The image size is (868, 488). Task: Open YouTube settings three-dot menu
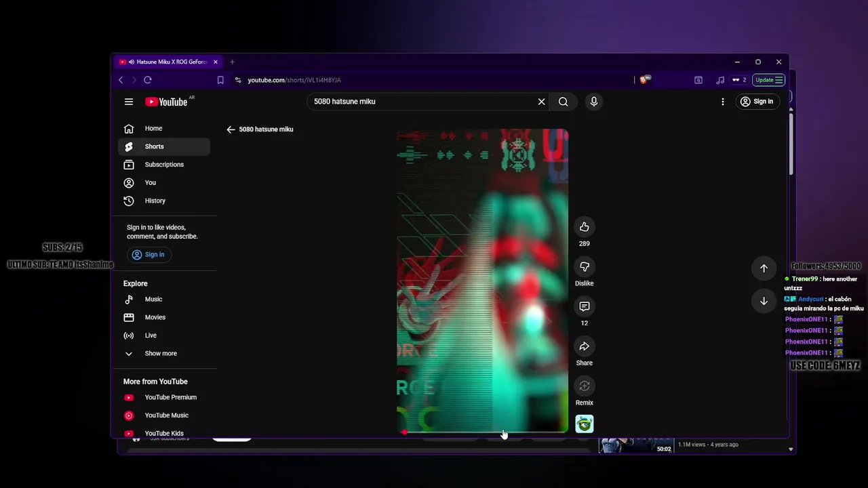point(723,102)
